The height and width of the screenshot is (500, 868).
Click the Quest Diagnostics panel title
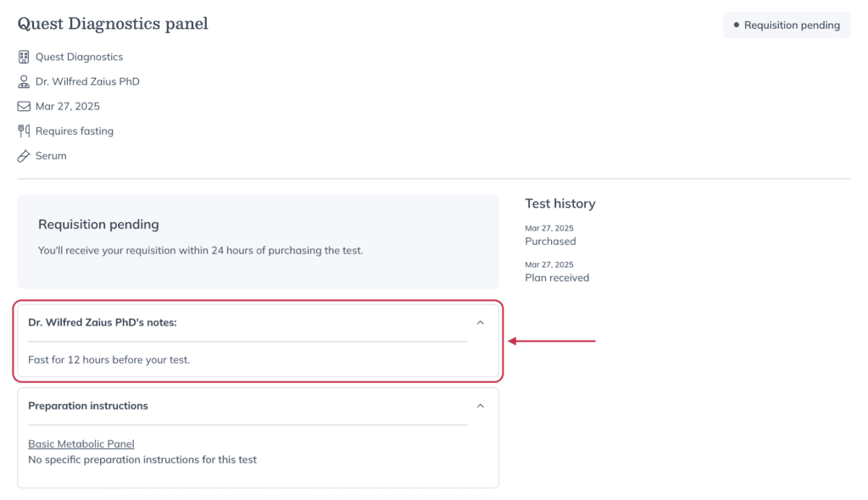click(113, 24)
